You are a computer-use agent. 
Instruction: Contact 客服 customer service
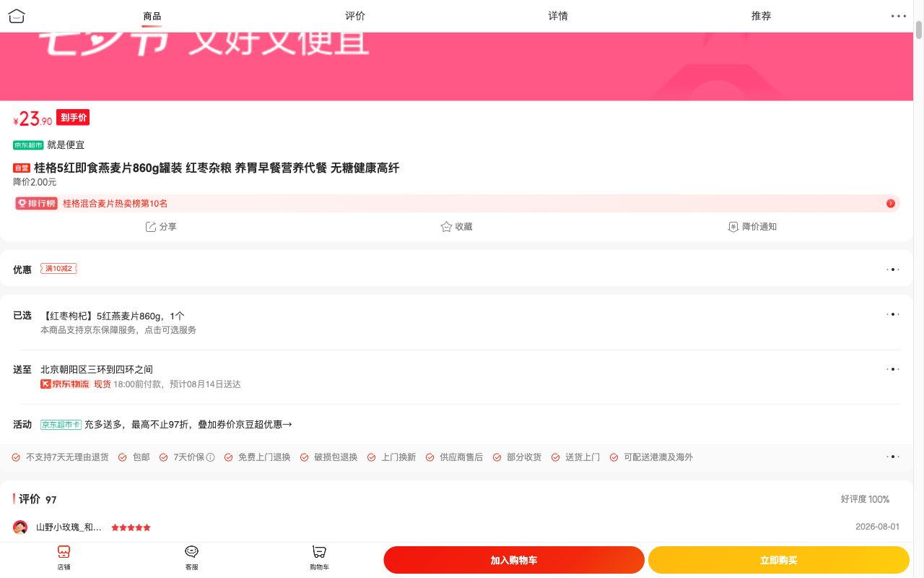(191, 557)
